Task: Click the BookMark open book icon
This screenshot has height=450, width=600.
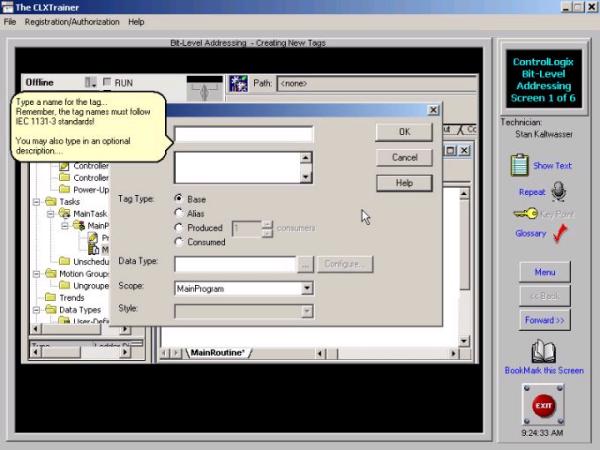Action: pyautogui.click(x=543, y=351)
